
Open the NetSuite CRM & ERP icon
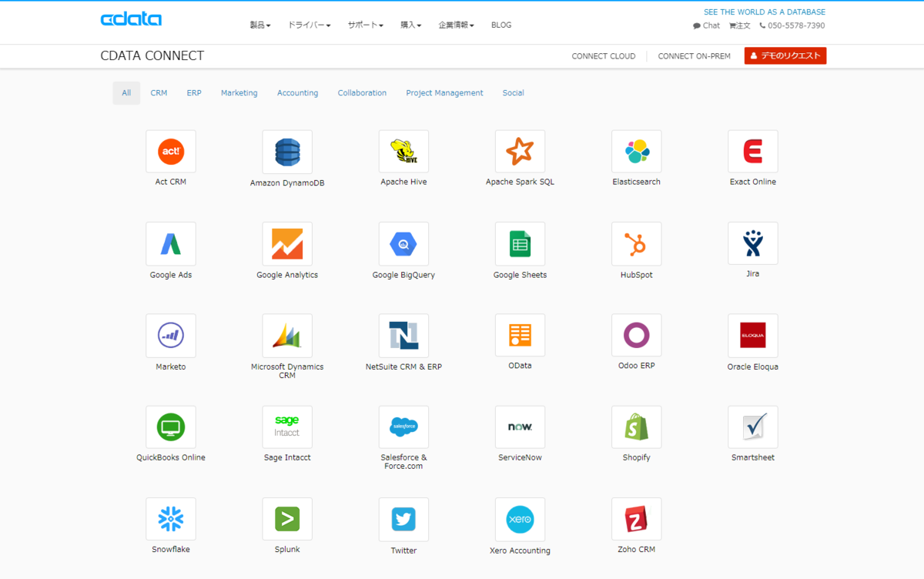pyautogui.click(x=403, y=336)
